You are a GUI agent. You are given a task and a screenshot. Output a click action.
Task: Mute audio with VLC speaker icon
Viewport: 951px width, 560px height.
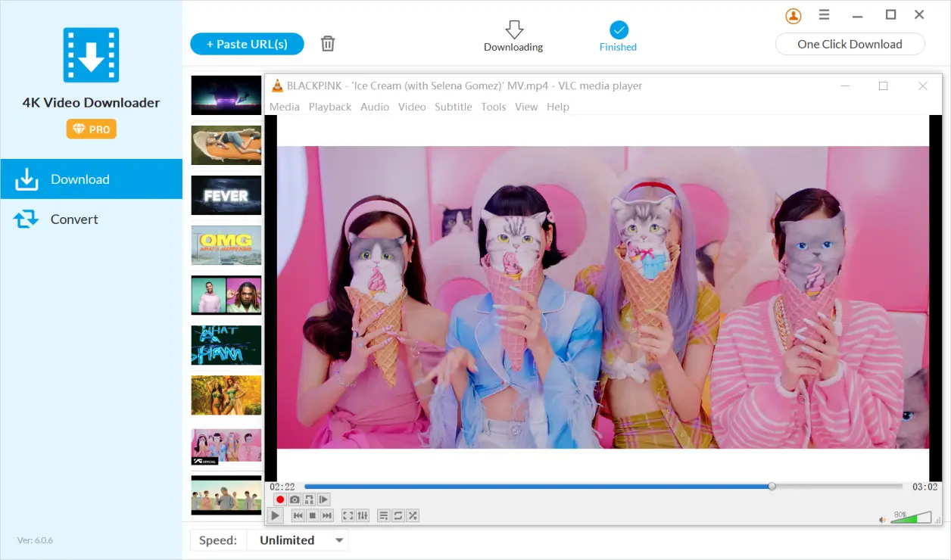tap(883, 520)
